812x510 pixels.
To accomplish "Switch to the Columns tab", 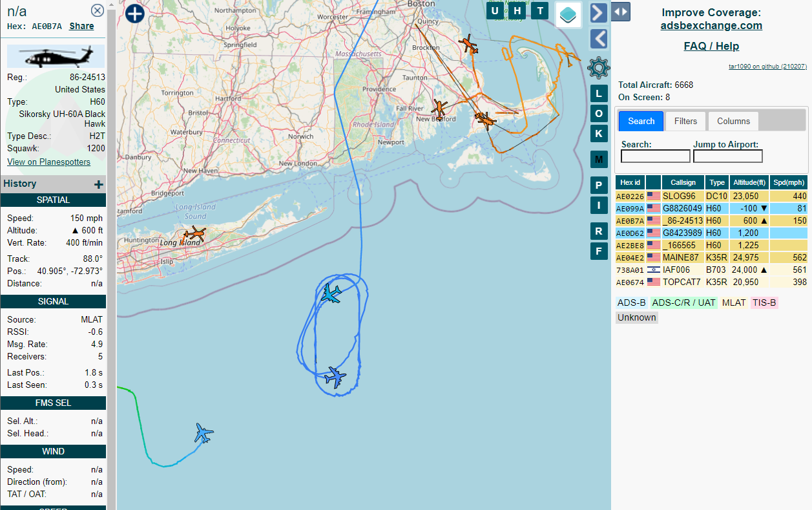I will point(734,121).
